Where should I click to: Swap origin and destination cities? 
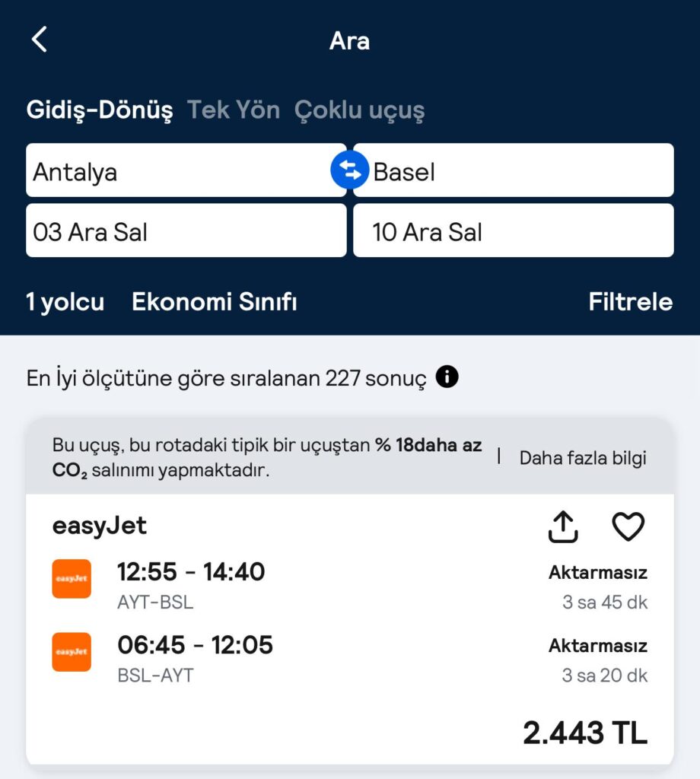pos(349,170)
